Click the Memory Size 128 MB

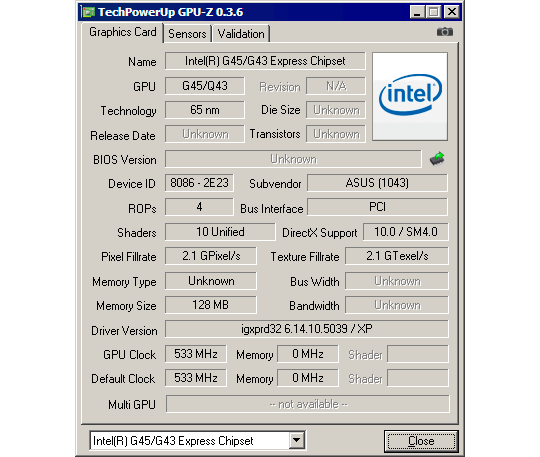(211, 305)
